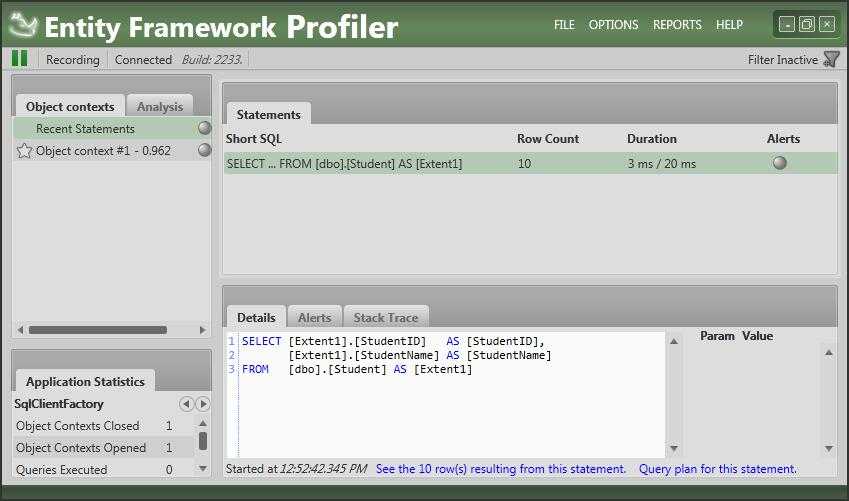Go to previous statistics page in SqlClientFactory
Viewport: 849px width, 501px height.
pos(186,404)
